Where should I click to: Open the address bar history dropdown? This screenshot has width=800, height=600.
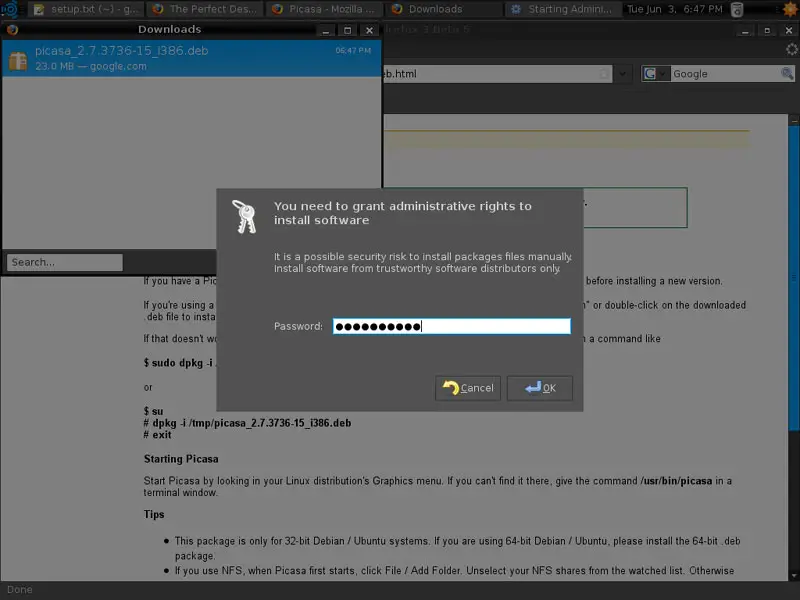point(622,74)
